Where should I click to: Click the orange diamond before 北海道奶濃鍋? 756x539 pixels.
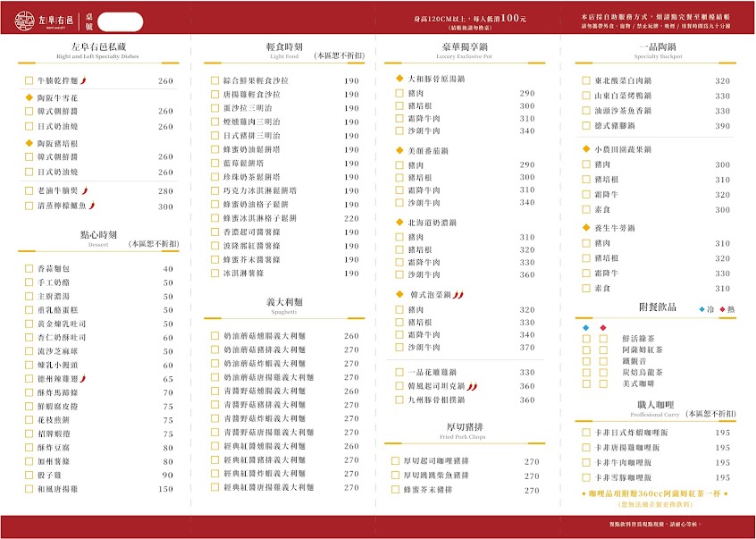[x=399, y=223]
